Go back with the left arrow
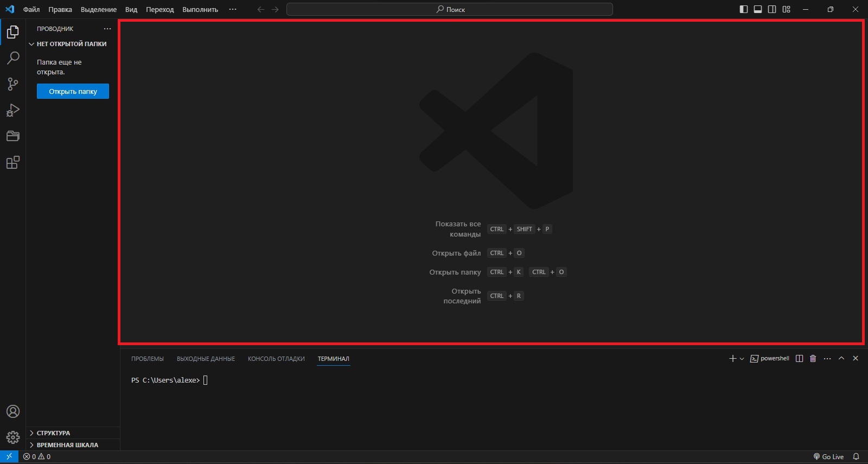The height and width of the screenshot is (464, 868). pos(261,9)
